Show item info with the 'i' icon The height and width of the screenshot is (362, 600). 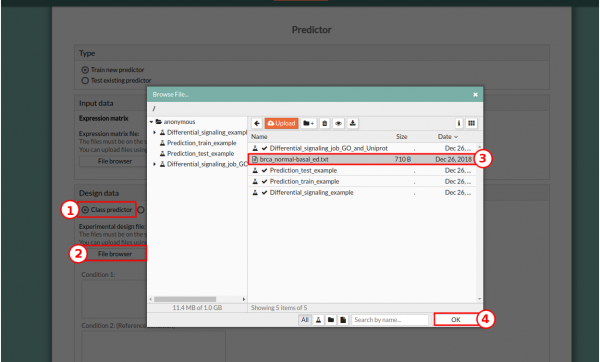[458, 123]
